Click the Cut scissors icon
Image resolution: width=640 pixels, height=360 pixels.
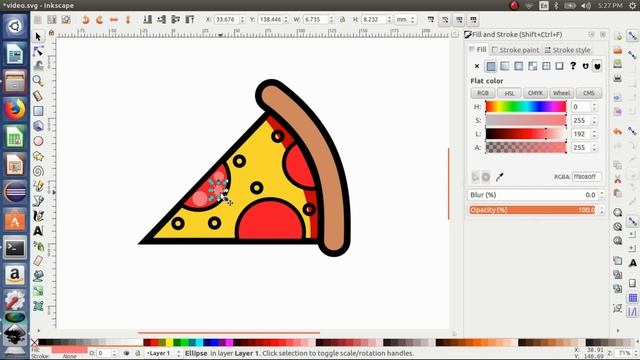click(618, 179)
